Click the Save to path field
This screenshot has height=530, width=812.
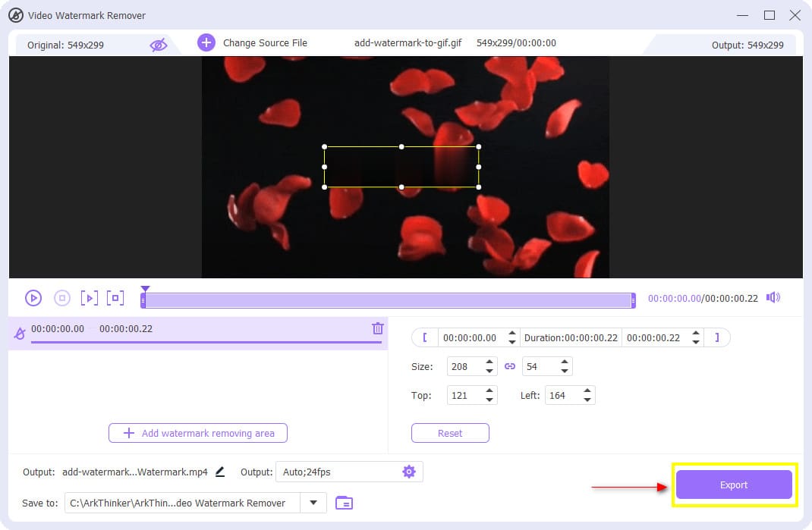pos(182,503)
